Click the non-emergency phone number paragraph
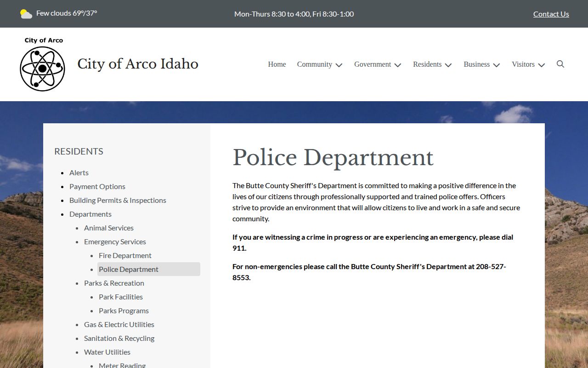Viewport: 588px width, 368px height. [x=369, y=272]
